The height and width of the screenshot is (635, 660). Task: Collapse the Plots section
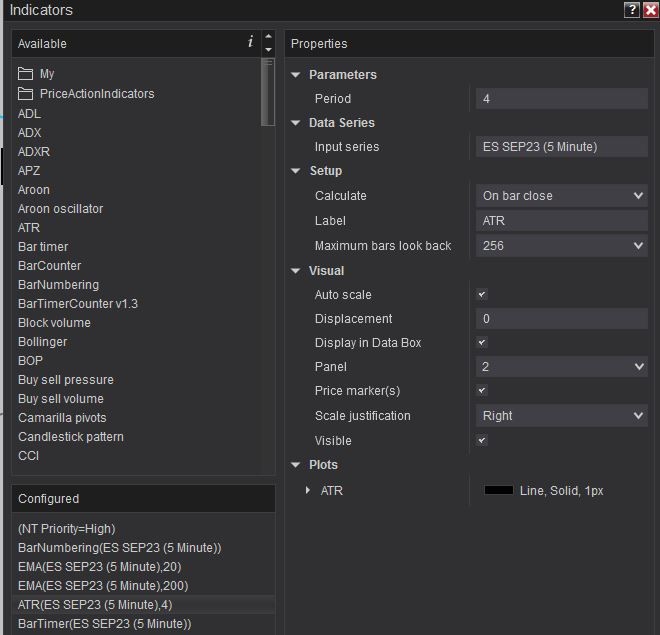pos(296,465)
